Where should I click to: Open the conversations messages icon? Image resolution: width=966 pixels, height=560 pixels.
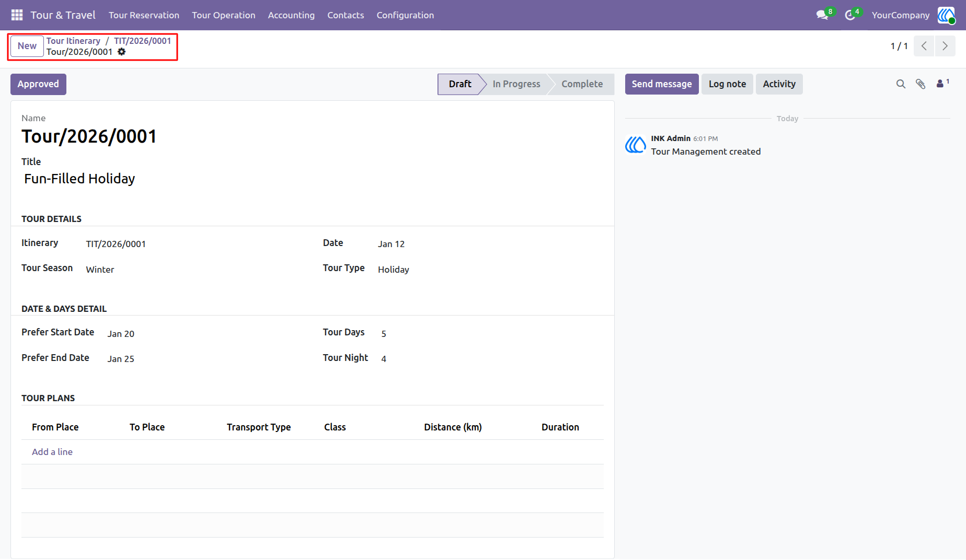coord(822,15)
